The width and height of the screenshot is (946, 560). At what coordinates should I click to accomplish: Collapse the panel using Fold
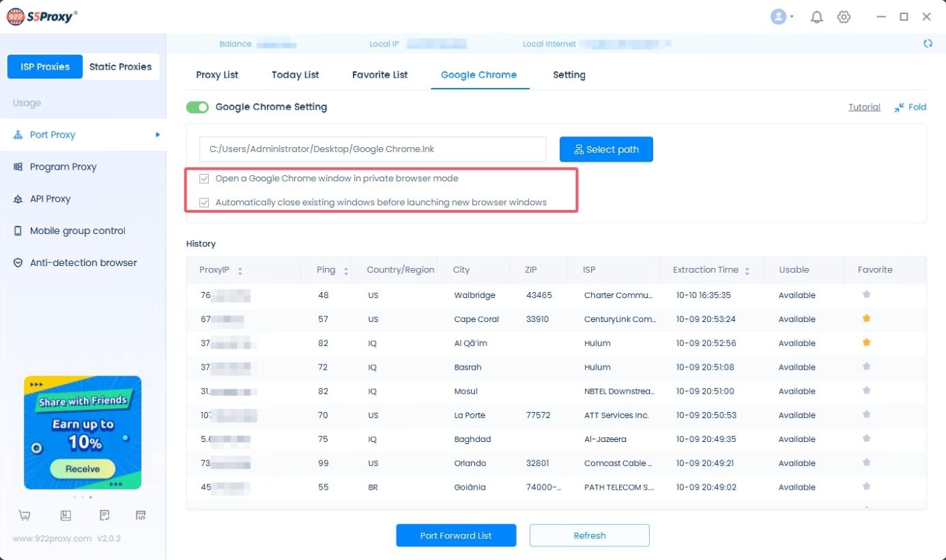click(x=911, y=107)
